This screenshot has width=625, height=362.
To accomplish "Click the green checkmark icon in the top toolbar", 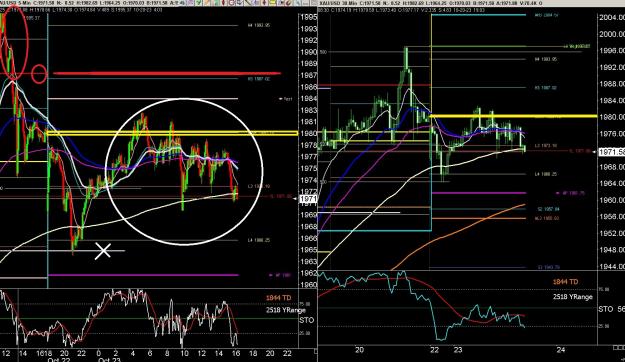I will [199, 2].
